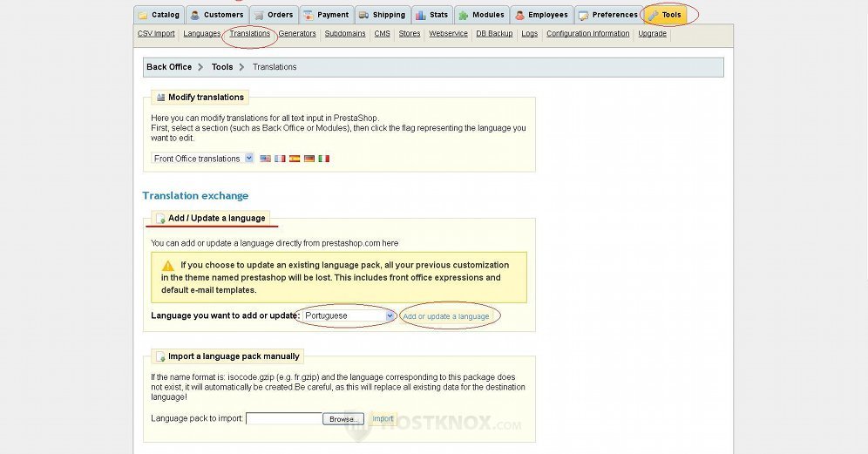The image size is (868, 454).
Task: Click the Import a language pack manually icon
Action: [x=160, y=356]
